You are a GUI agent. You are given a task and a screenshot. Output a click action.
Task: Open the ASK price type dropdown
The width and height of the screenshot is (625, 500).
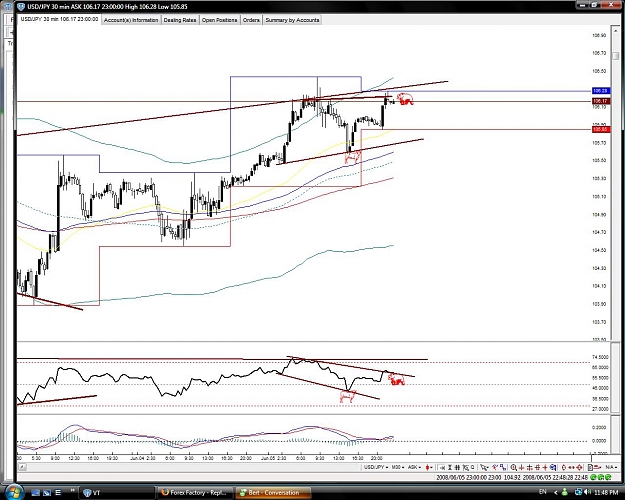415,467
